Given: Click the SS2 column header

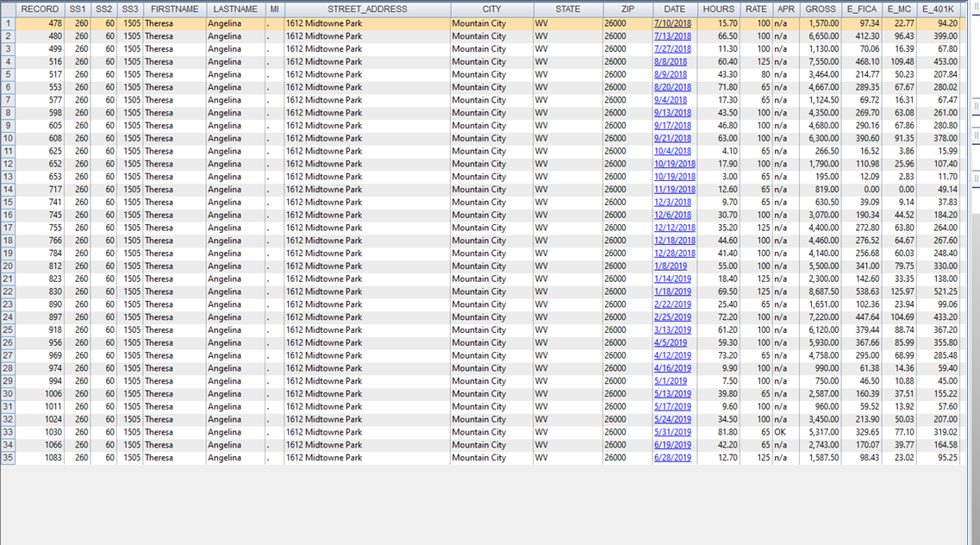Looking at the screenshot, I should pos(103,9).
